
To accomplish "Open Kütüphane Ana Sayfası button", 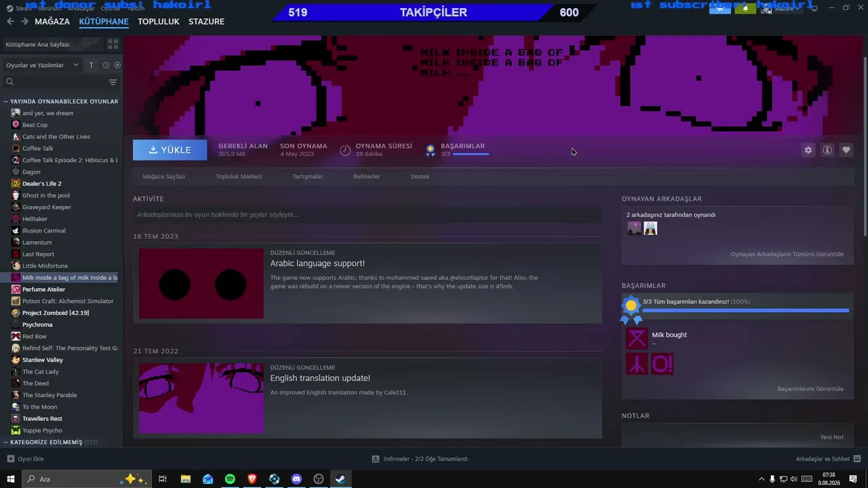I will [x=52, y=44].
